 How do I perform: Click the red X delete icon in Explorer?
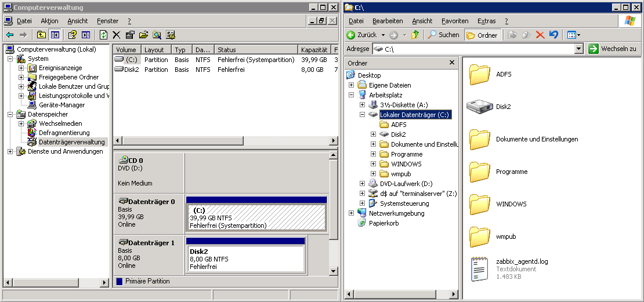[540, 35]
